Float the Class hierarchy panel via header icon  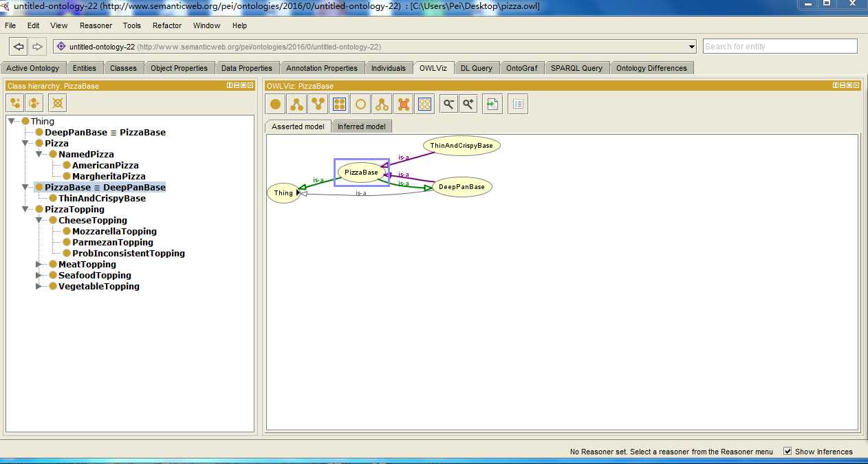(243, 85)
